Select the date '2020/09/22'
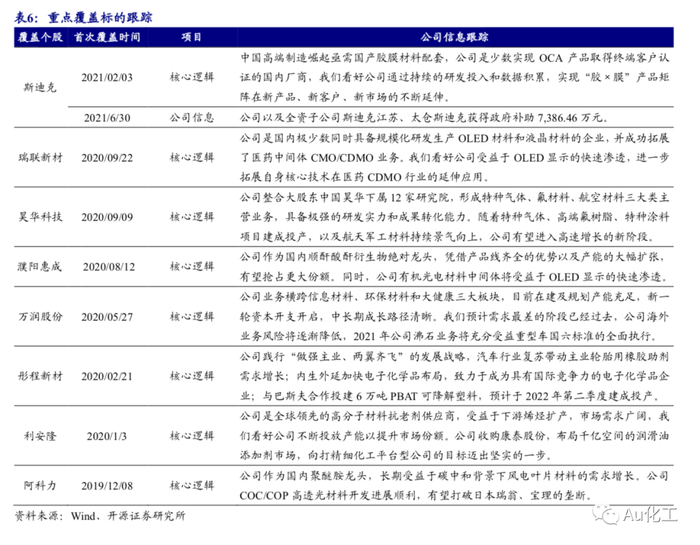Viewport: 700px width, 545px height. [107, 158]
